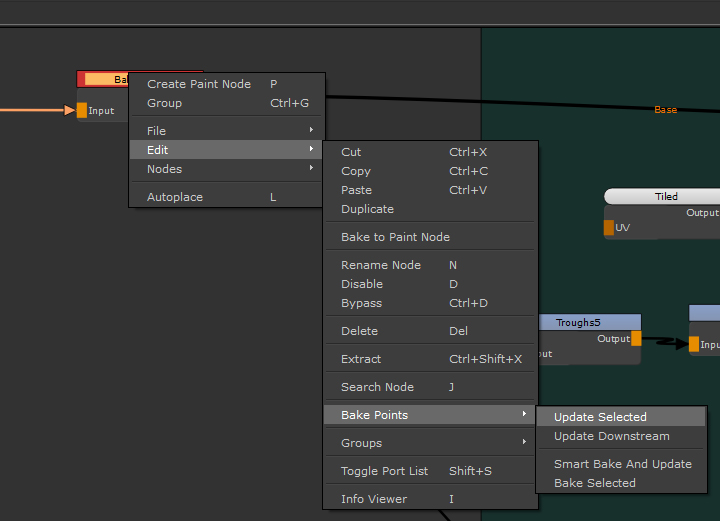The height and width of the screenshot is (521, 720).
Task: Click the orange UV port on Tiled node
Action: pos(609,228)
